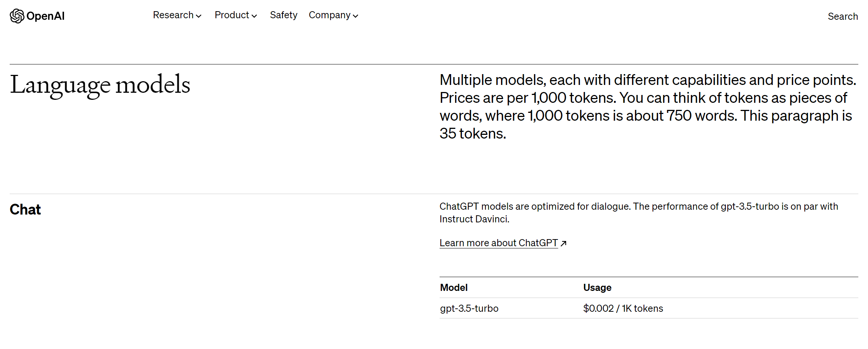868x349 pixels.
Task: Click Search in the top navigation
Action: click(842, 16)
